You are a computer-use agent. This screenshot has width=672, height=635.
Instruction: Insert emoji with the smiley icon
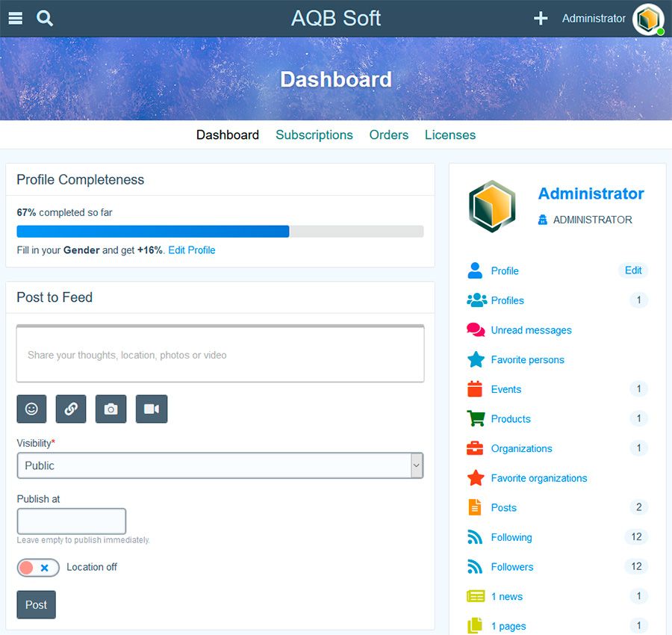31,409
